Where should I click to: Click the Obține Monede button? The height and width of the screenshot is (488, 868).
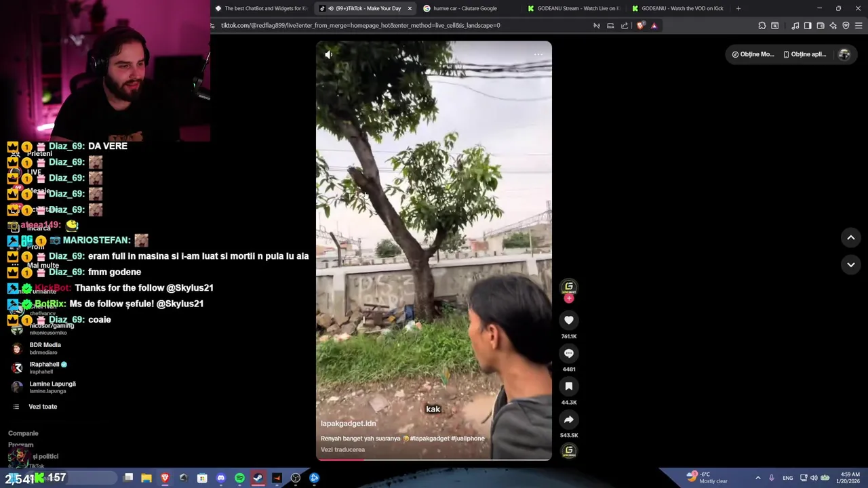[753, 54]
